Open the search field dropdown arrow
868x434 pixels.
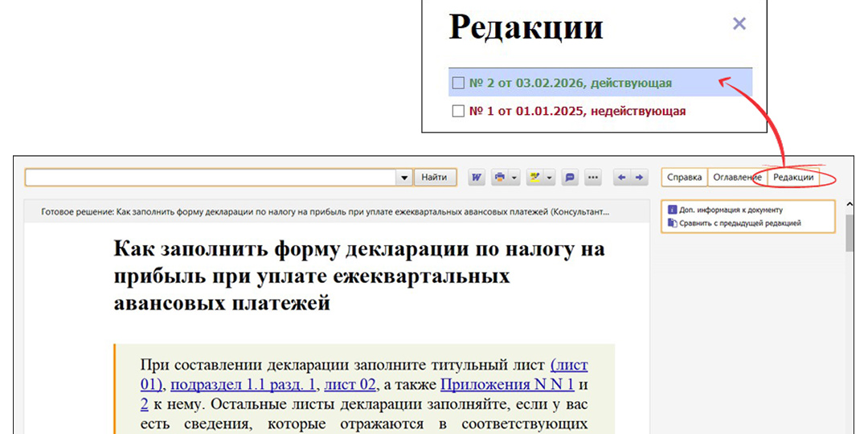point(404,178)
